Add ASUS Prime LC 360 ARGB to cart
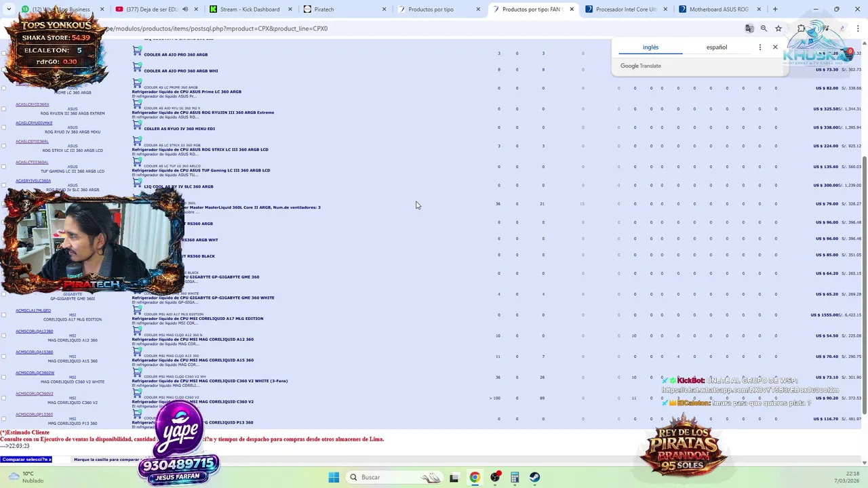This screenshot has height=488, width=868. (137, 83)
